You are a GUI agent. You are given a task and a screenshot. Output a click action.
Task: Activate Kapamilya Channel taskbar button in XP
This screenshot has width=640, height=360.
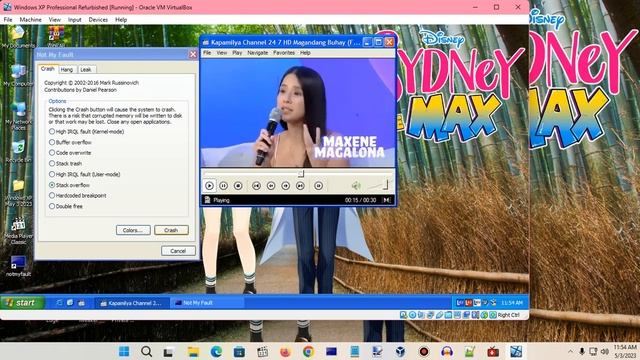coord(131,303)
